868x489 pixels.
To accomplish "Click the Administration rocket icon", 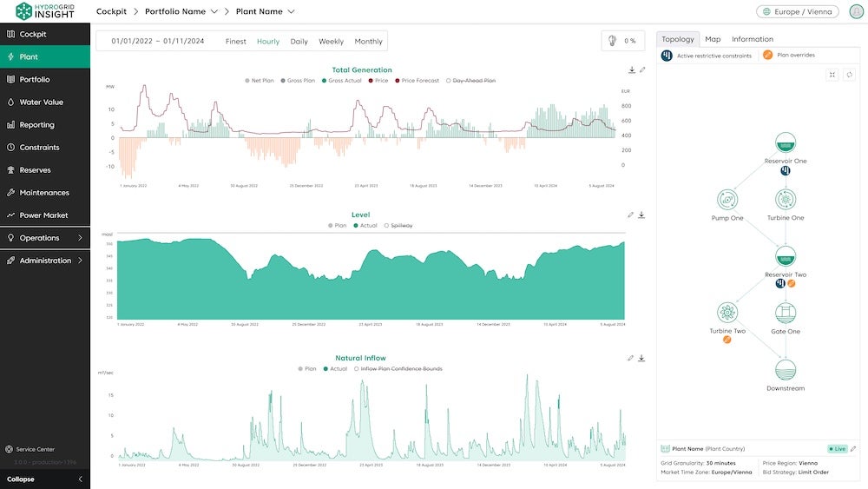I will pos(10,261).
